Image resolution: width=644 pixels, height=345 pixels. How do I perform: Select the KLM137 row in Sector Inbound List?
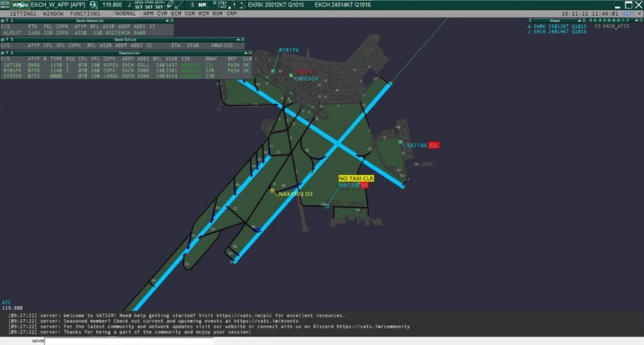pyautogui.click(x=87, y=32)
